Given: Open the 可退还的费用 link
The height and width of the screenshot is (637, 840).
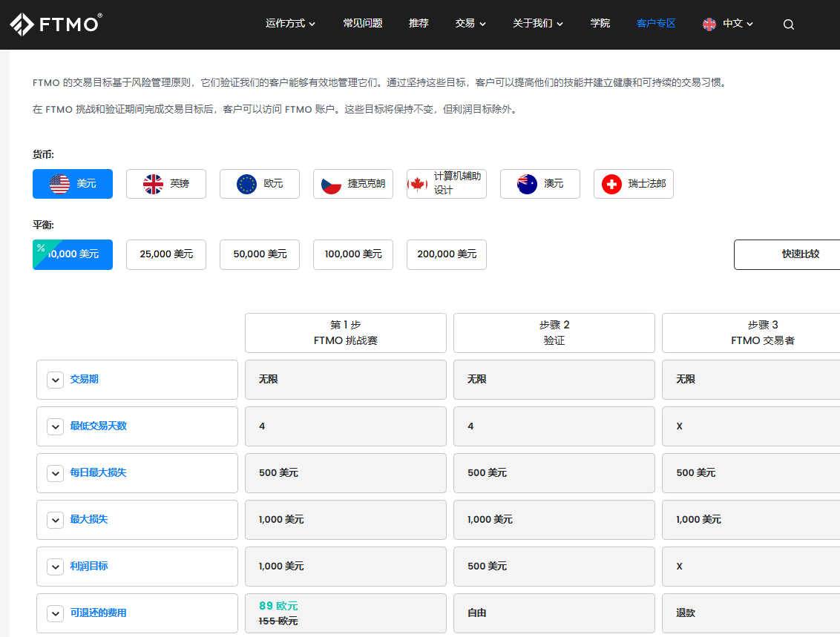Looking at the screenshot, I should [x=98, y=613].
